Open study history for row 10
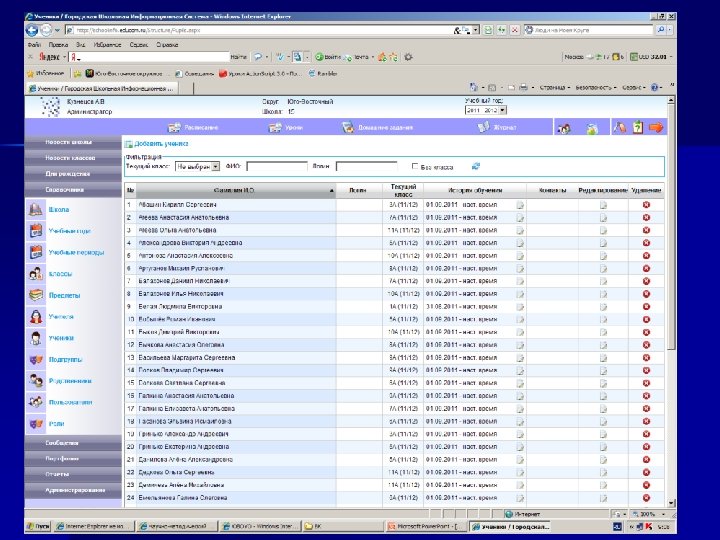Viewport: 720px width, 540px height. tap(520, 320)
